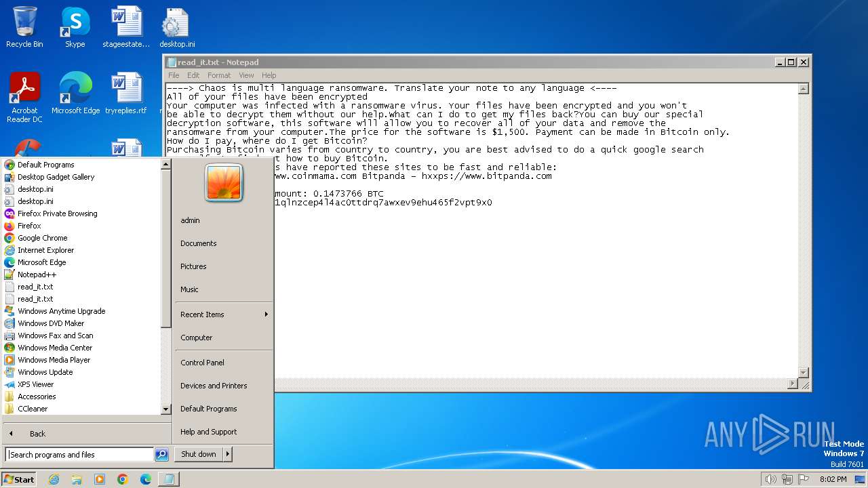Select the tryreplies.rtf desktop file

tap(126, 94)
